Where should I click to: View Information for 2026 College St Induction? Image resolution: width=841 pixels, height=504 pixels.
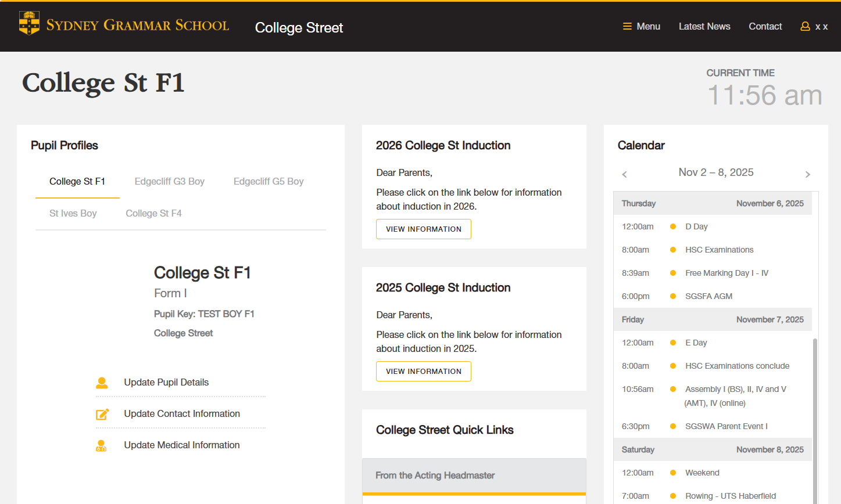(x=423, y=229)
